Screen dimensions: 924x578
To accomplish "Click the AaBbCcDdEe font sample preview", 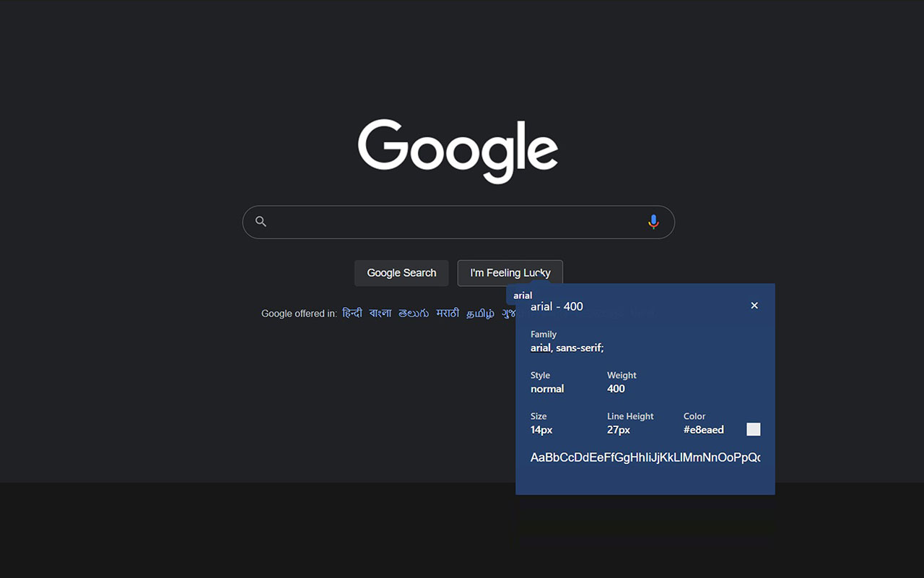I will [645, 457].
